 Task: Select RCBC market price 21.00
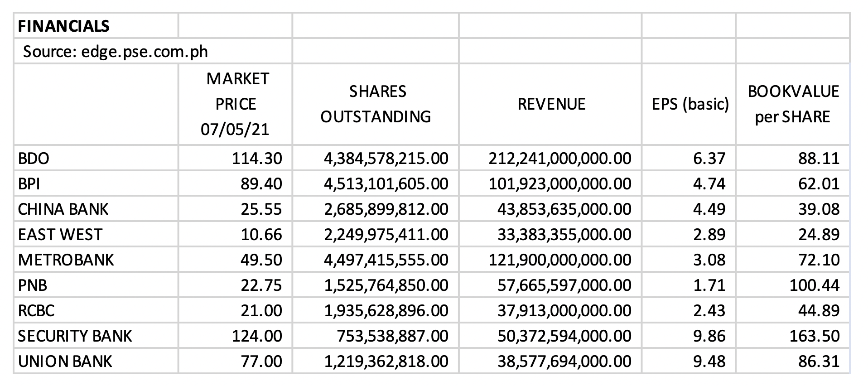236,310
